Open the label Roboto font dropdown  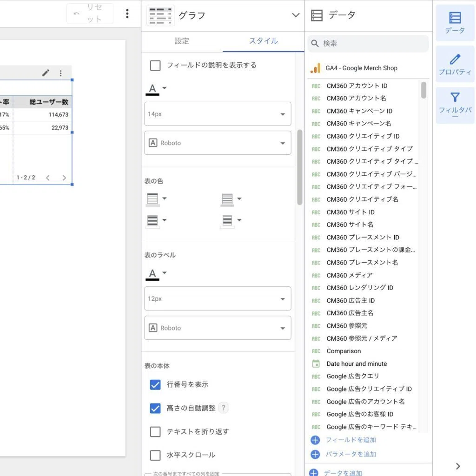[218, 328]
